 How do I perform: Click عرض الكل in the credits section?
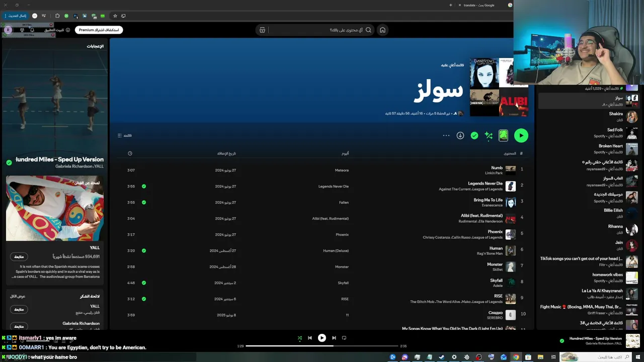(x=18, y=296)
